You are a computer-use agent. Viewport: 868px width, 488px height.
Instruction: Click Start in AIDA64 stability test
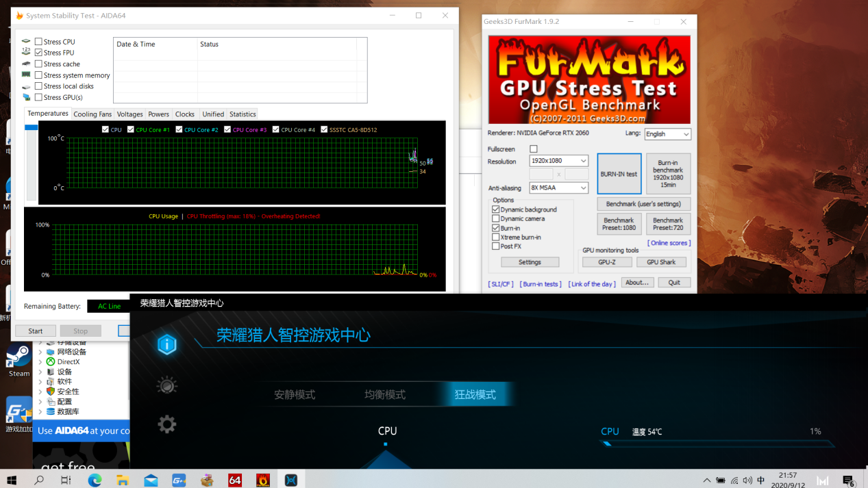tap(36, 331)
